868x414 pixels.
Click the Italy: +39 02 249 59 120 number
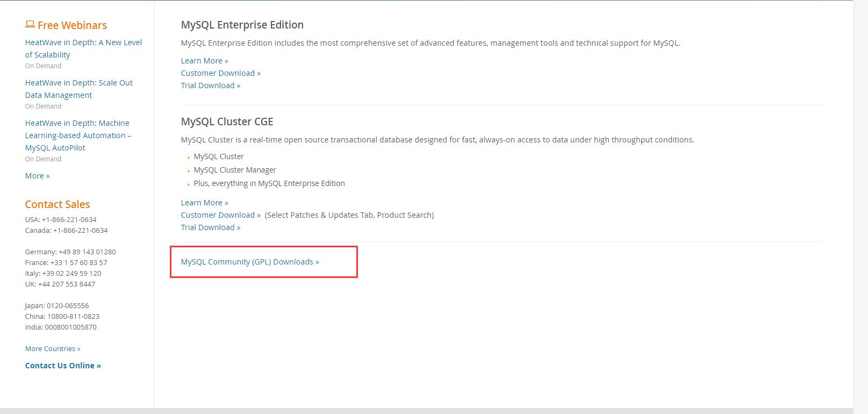[x=63, y=273]
